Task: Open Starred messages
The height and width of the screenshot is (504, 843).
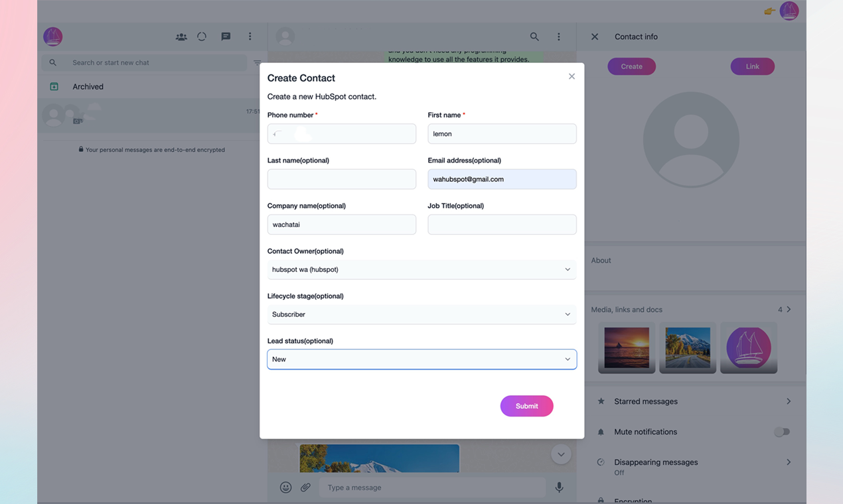Action: point(696,401)
